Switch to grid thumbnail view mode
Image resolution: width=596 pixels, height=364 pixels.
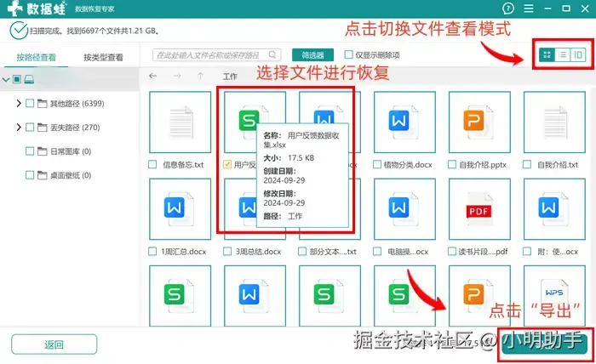[x=547, y=55]
